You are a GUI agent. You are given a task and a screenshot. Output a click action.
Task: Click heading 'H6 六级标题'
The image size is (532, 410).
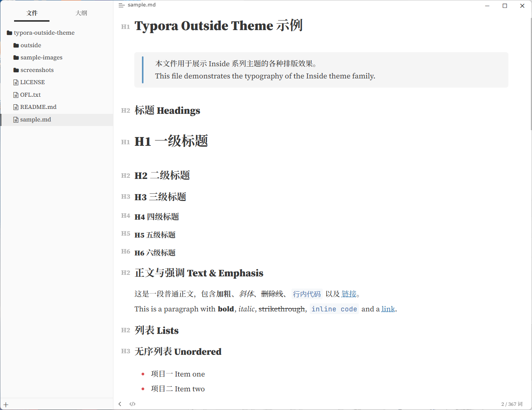pos(155,253)
